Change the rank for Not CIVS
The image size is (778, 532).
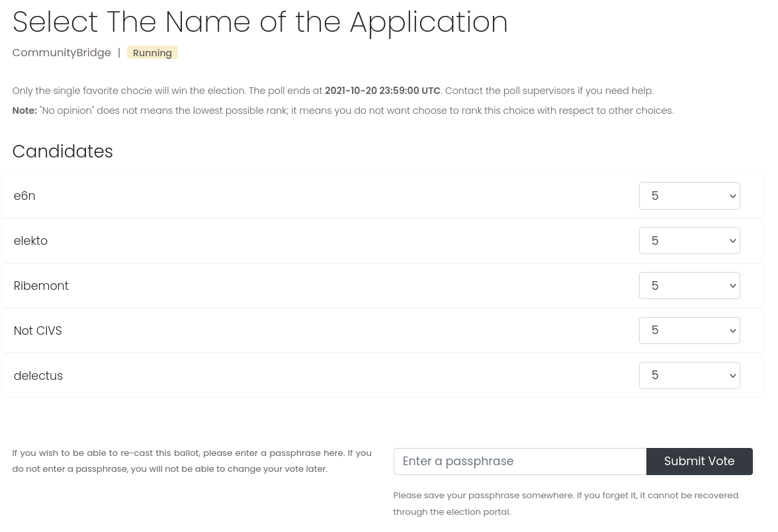[689, 330]
